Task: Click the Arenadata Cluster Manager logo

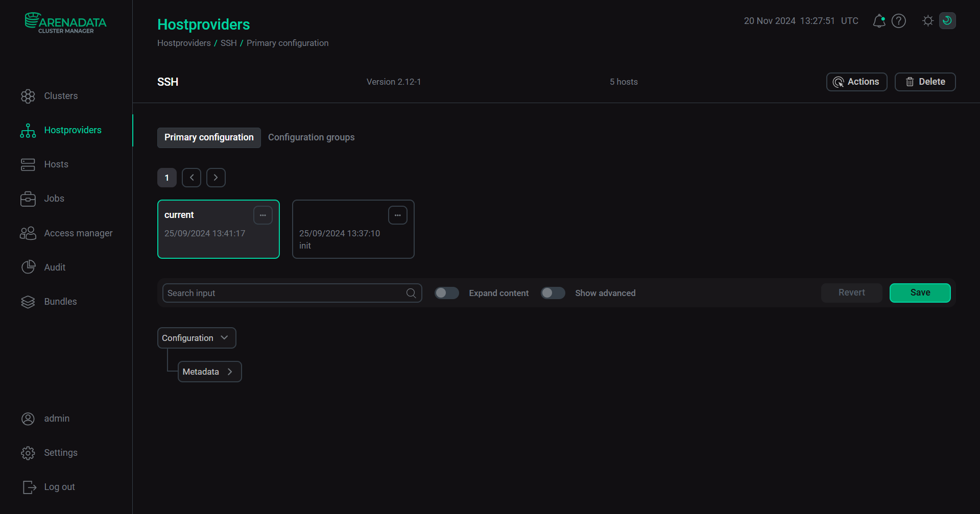Action: click(66, 23)
